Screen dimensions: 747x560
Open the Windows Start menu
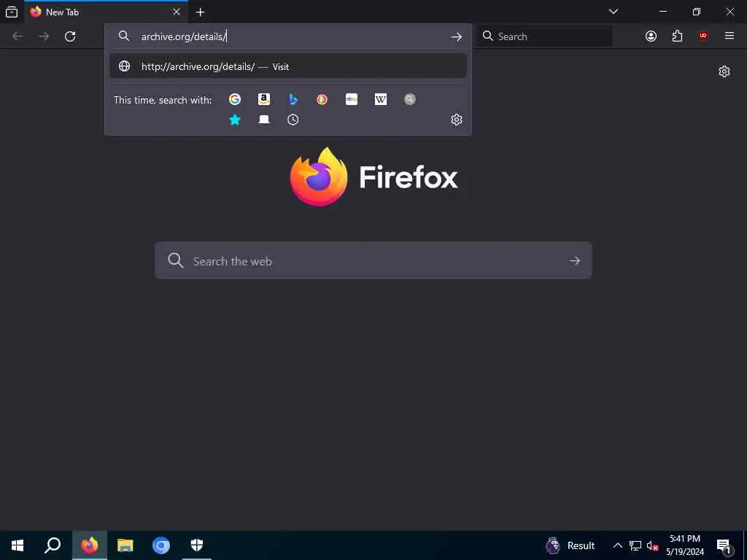point(18,545)
